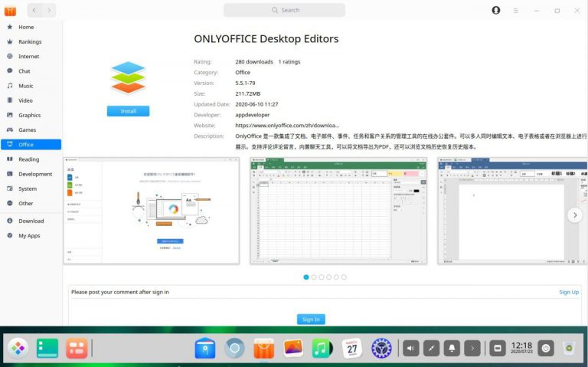Viewport: 588px width, 367px height.
Task: Go back with the left arrow
Action: 34,10
